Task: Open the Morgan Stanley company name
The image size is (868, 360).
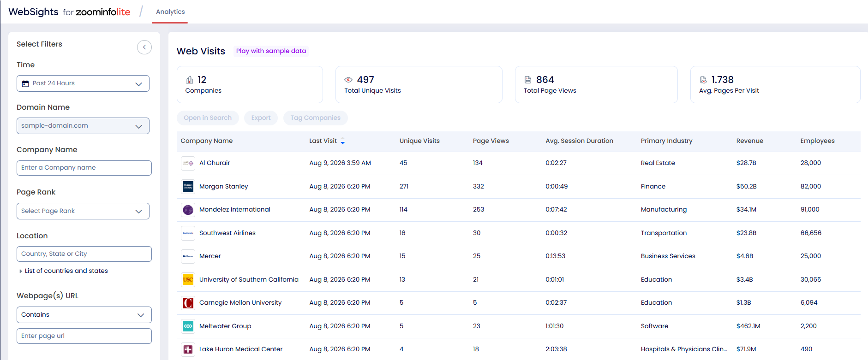Action: point(223,187)
